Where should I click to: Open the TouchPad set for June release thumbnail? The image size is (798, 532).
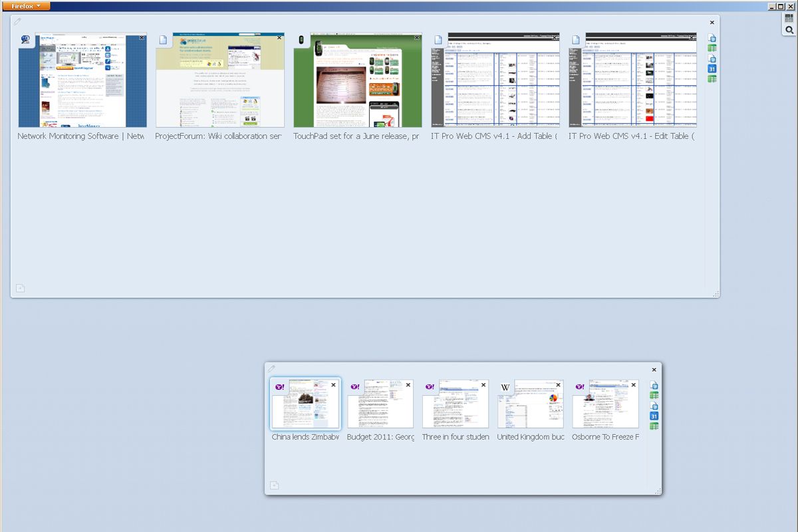(358, 80)
